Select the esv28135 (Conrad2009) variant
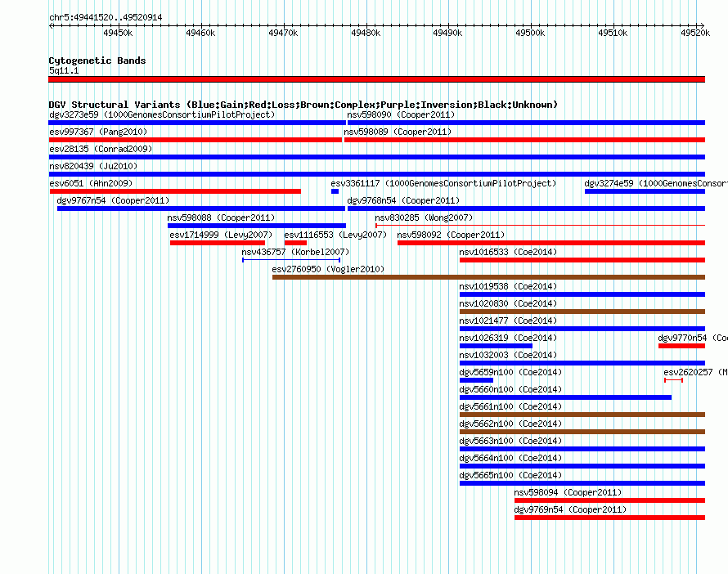 376,157
